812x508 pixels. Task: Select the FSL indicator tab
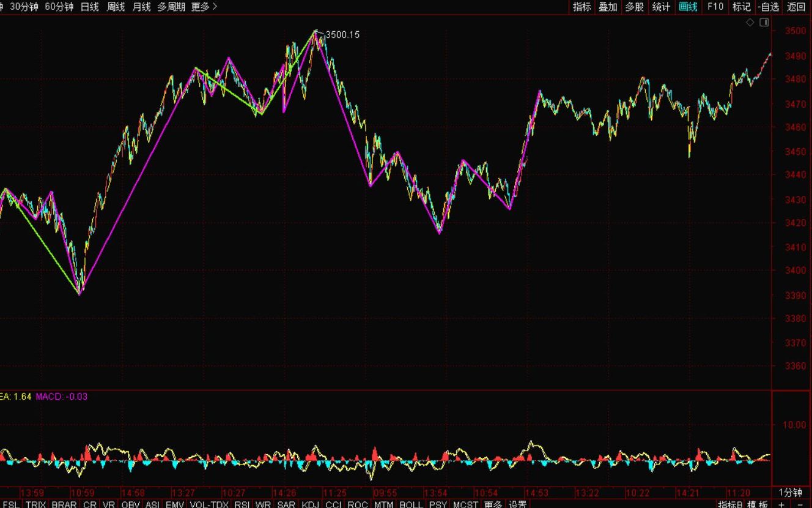tap(10, 504)
